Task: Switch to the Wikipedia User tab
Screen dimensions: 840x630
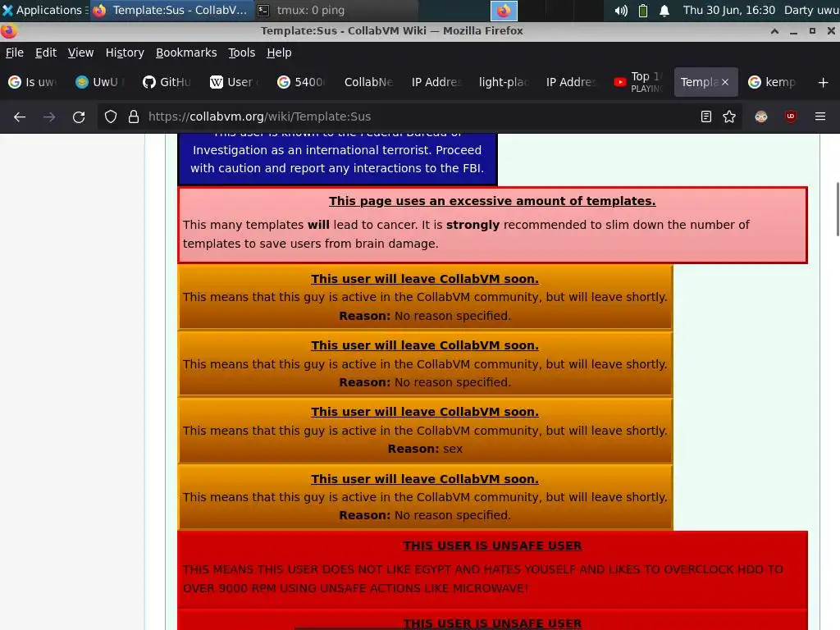Action: pyautogui.click(x=234, y=82)
